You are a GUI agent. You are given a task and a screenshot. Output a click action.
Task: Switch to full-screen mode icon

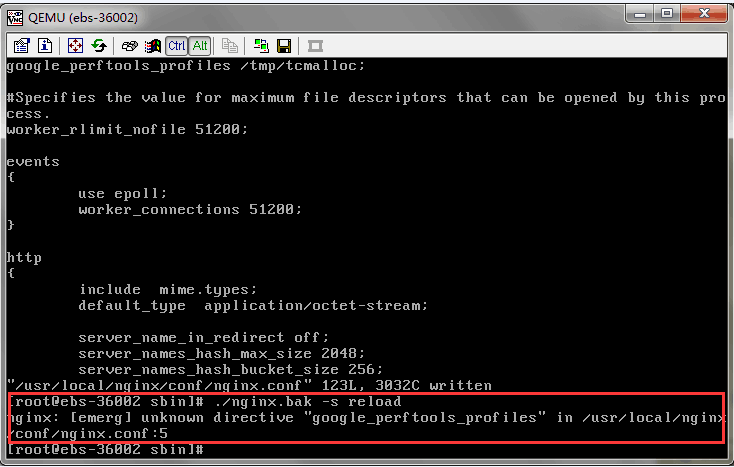point(76,46)
